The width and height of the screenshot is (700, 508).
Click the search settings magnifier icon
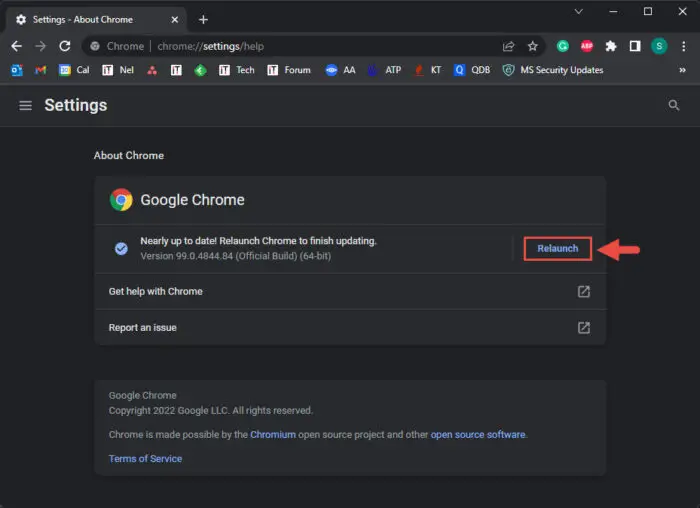point(674,105)
